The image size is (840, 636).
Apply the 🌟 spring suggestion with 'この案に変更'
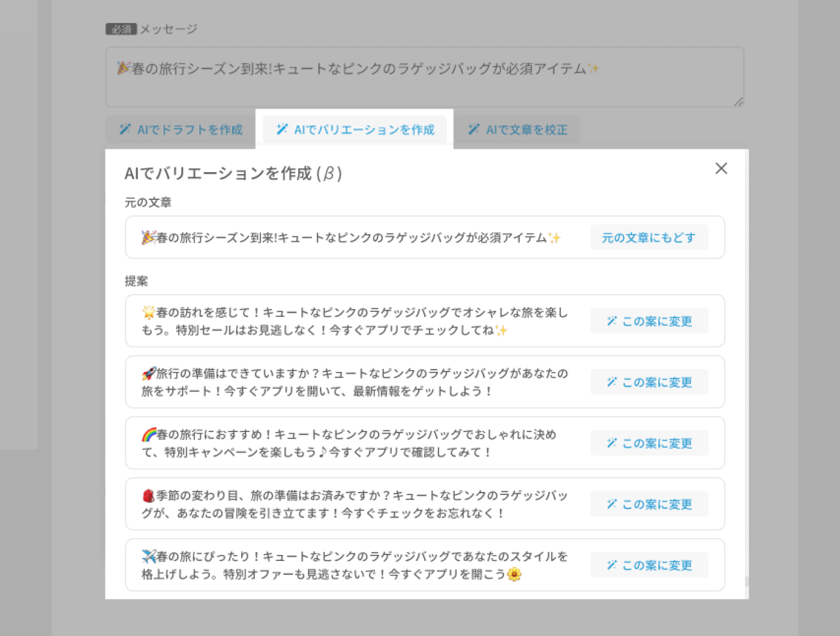coord(649,321)
